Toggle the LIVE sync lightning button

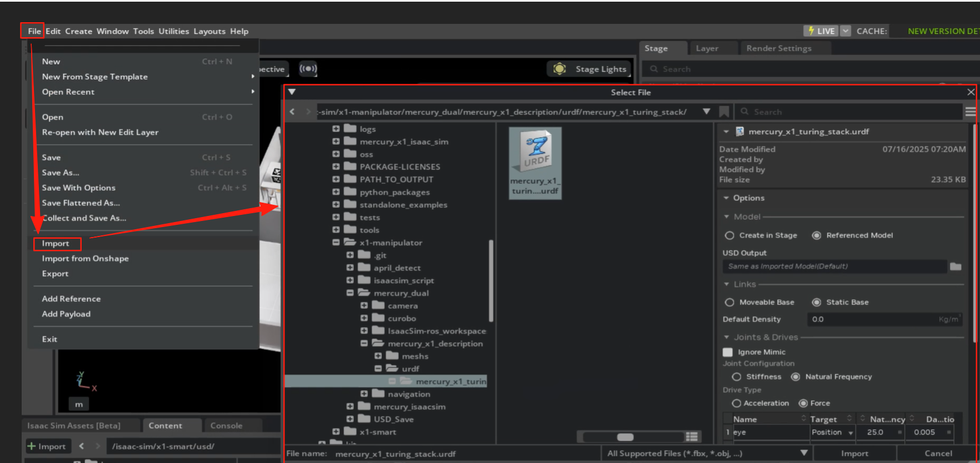click(821, 31)
